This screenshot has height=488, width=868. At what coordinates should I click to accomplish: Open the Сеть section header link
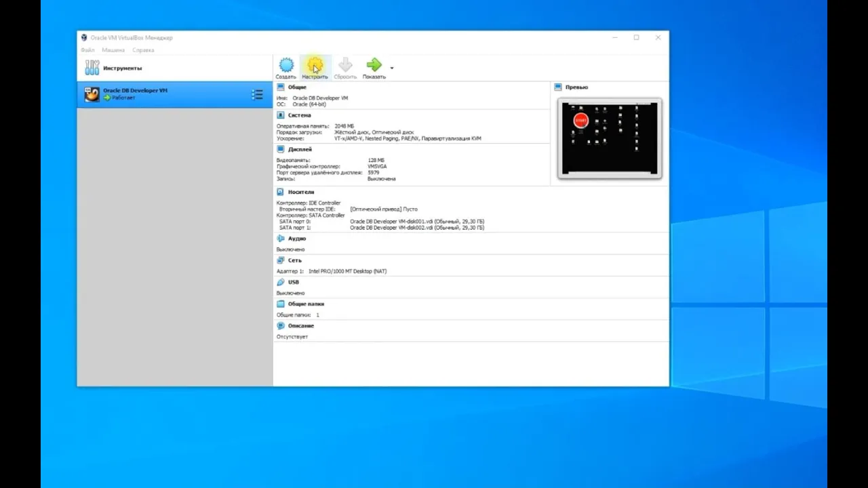pos(295,260)
